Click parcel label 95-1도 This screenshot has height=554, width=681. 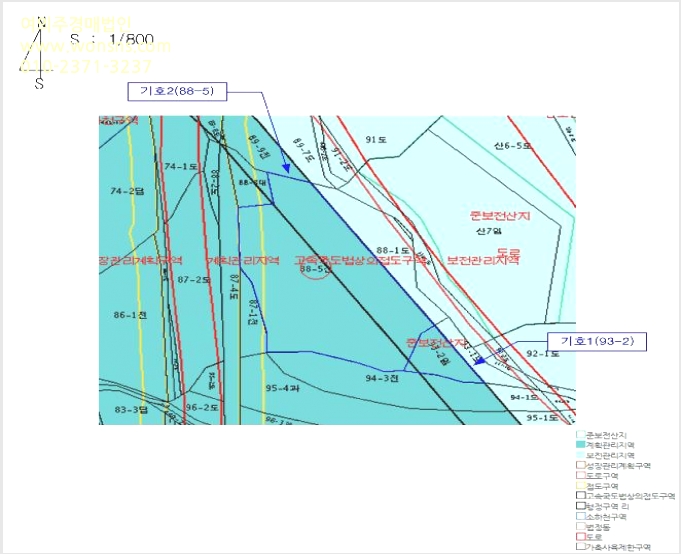tap(542, 418)
